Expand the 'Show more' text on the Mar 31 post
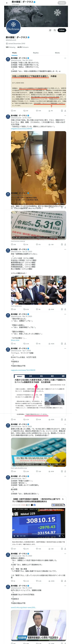The image size is (72, 644). coord(15,340)
